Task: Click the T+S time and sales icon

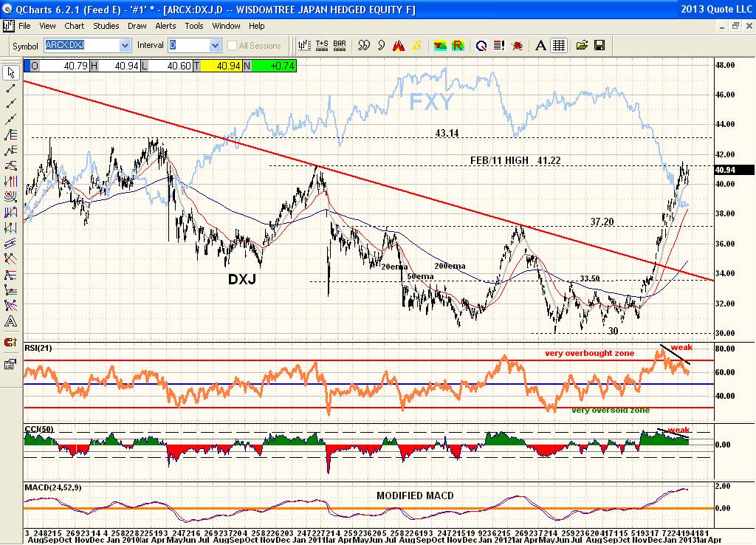Action: (x=322, y=46)
